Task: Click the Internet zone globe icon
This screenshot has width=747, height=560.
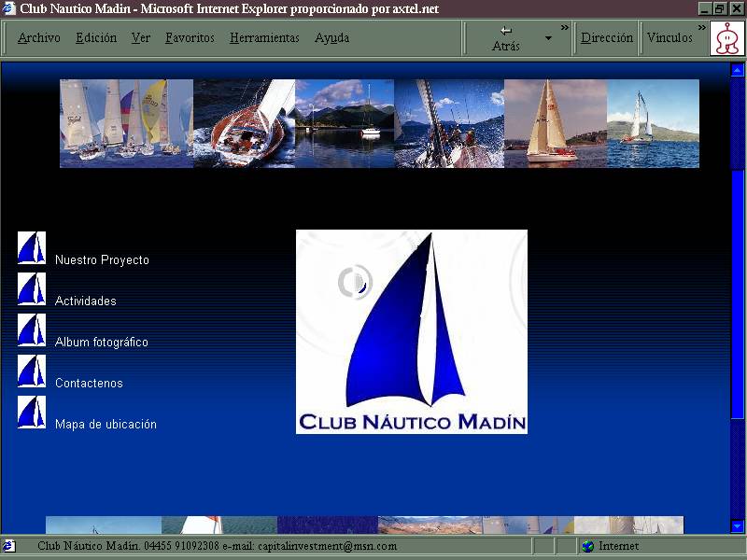Action: point(587,546)
